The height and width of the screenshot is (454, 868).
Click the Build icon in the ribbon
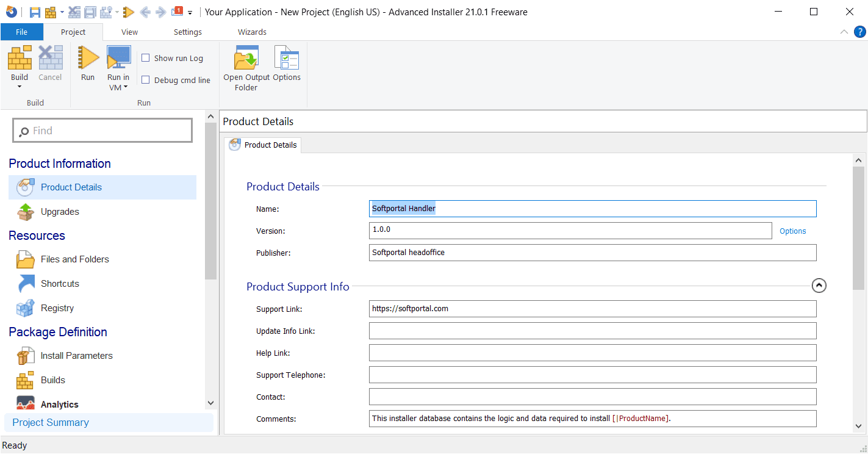pos(20,59)
